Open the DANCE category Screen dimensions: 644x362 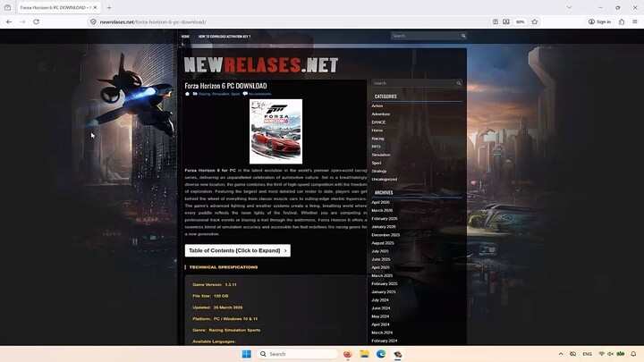pyautogui.click(x=378, y=122)
